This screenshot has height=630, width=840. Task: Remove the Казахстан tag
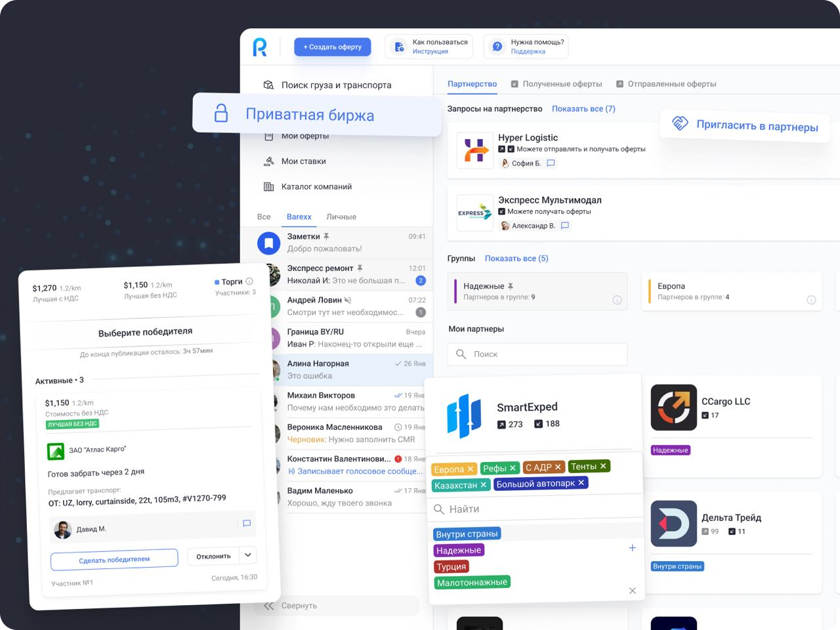click(x=484, y=484)
